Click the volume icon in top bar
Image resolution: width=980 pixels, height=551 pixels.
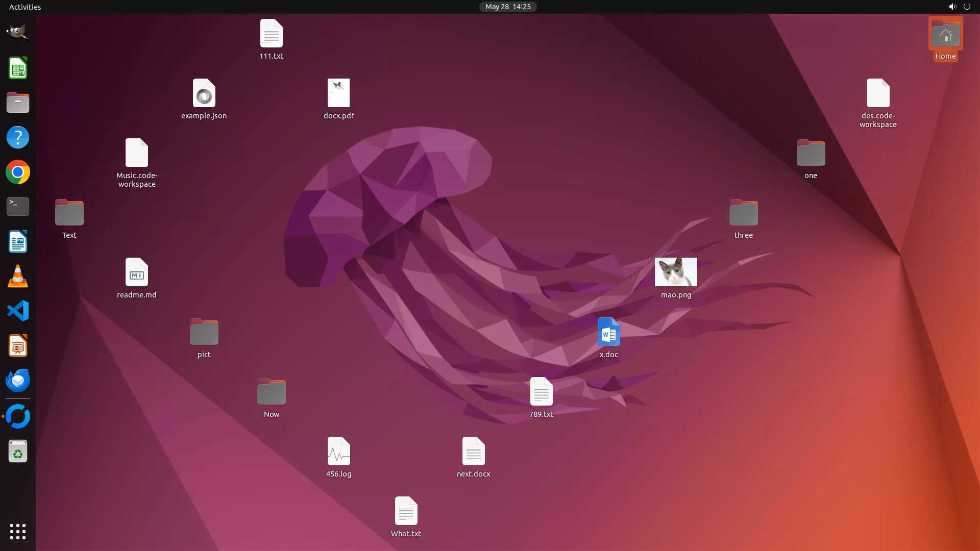(952, 7)
